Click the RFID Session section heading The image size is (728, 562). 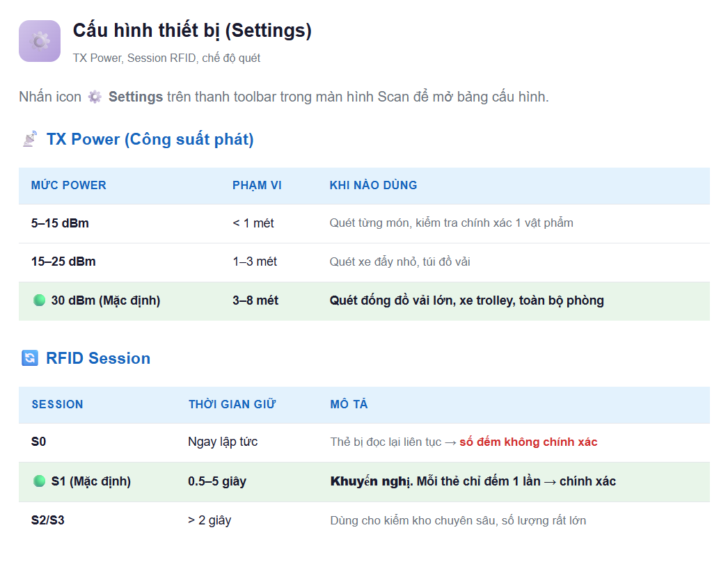(98, 358)
